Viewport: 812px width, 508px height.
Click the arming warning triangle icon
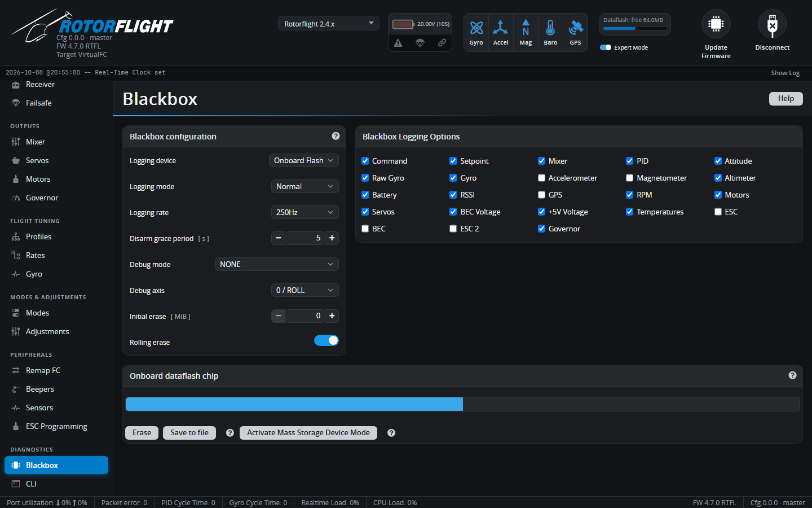pos(398,43)
